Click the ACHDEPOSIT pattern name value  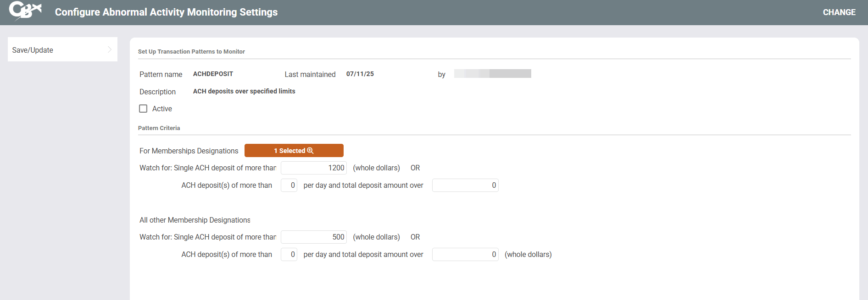pos(213,74)
